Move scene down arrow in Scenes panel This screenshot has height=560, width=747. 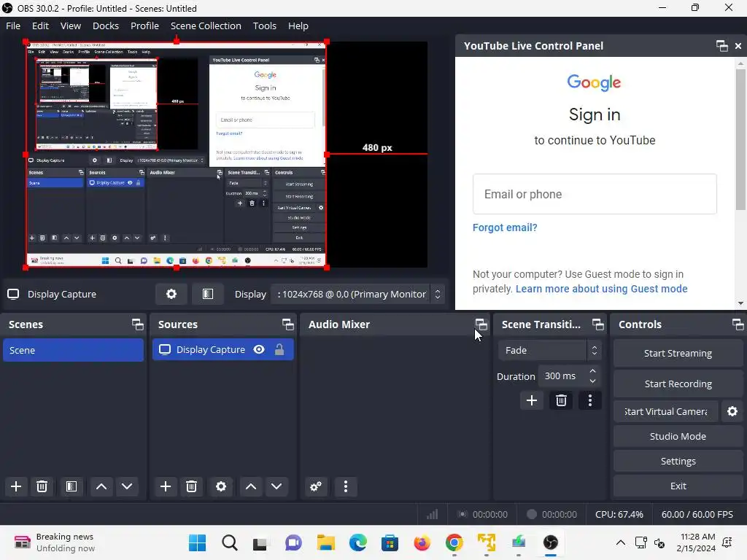click(x=127, y=486)
